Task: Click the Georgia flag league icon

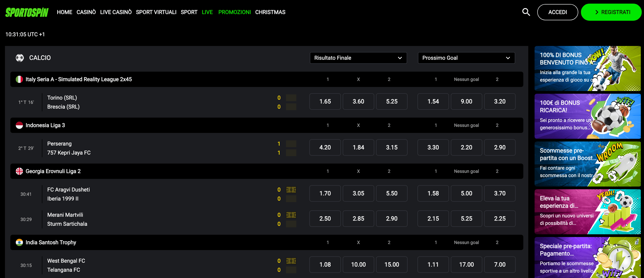Action: [19, 171]
